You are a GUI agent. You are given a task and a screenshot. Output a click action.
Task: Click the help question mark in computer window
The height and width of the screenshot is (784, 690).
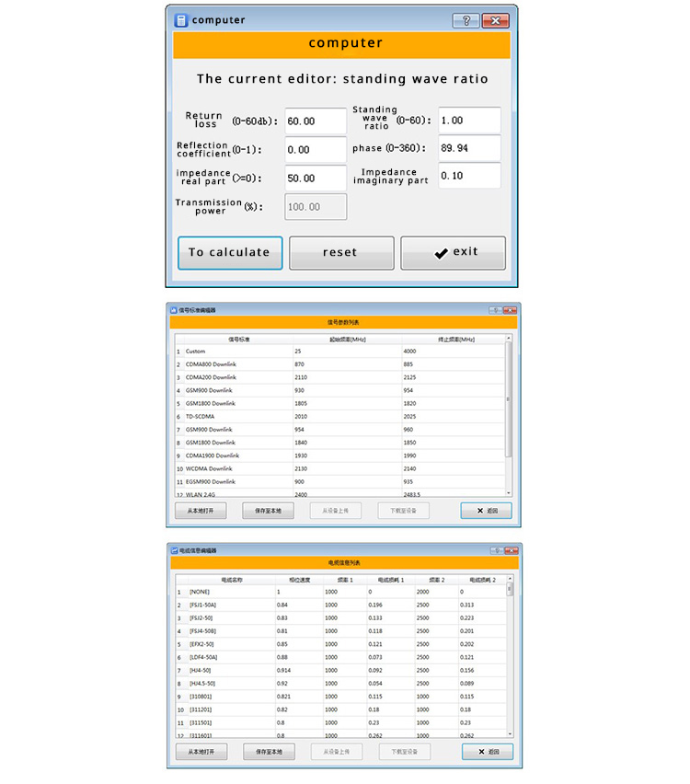pyautogui.click(x=466, y=20)
